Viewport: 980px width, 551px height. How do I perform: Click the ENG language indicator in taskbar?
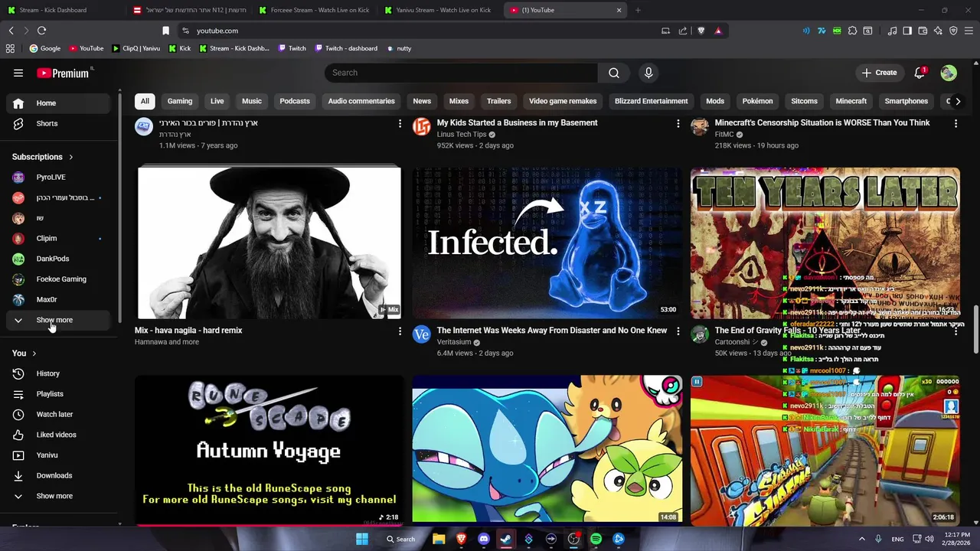pos(897,539)
